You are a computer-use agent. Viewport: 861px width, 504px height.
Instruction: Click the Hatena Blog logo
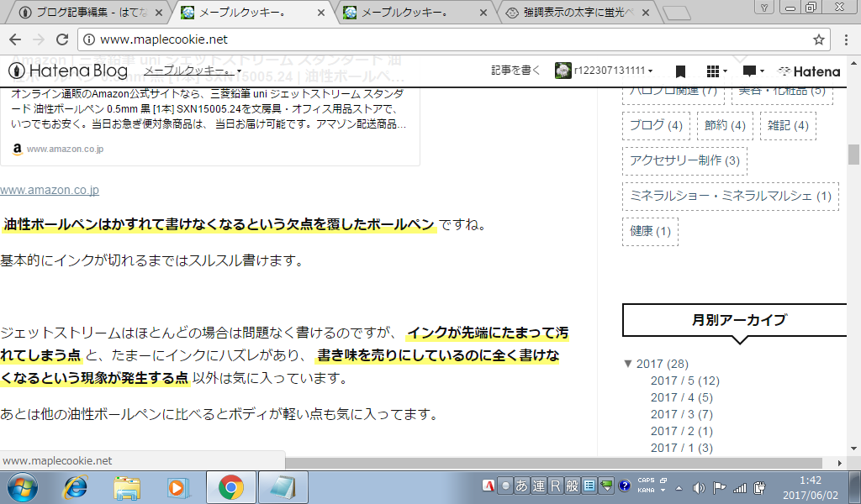68,71
